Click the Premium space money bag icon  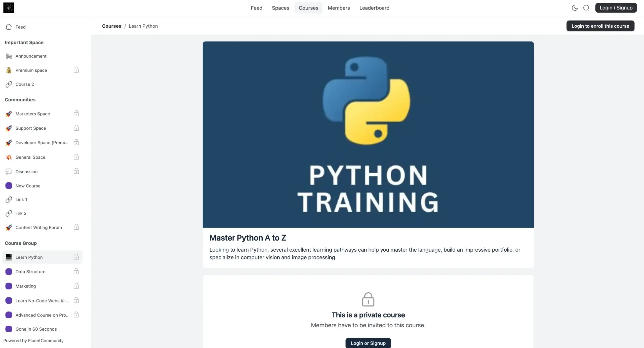coord(9,70)
